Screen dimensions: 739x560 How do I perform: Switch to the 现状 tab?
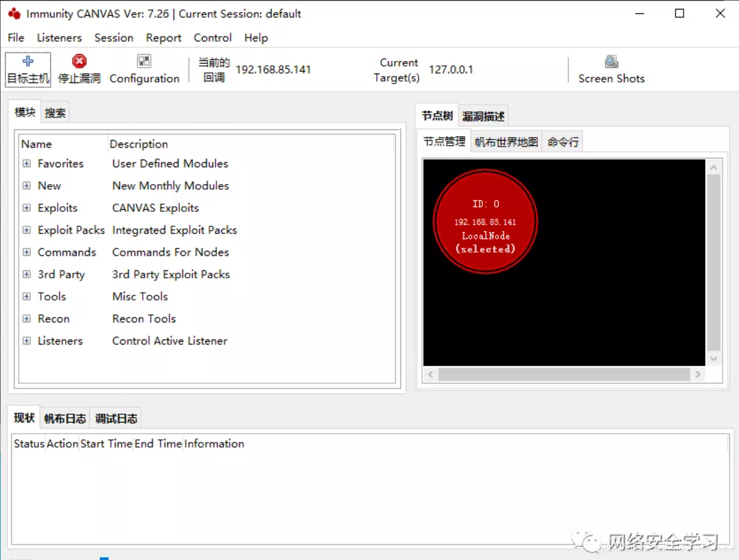pos(24,418)
